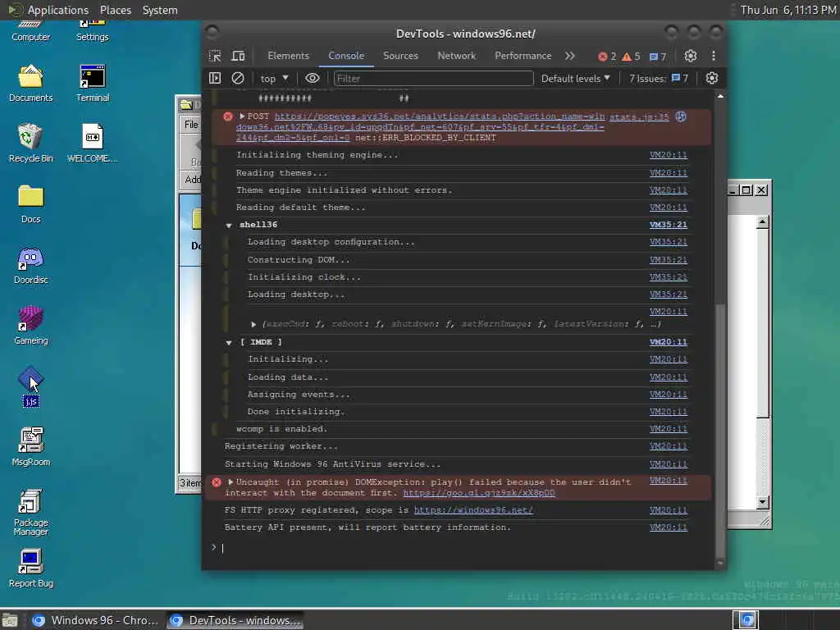Open VM35:21 link beside shell36
Image resolution: width=840 pixels, height=630 pixels.
click(668, 225)
